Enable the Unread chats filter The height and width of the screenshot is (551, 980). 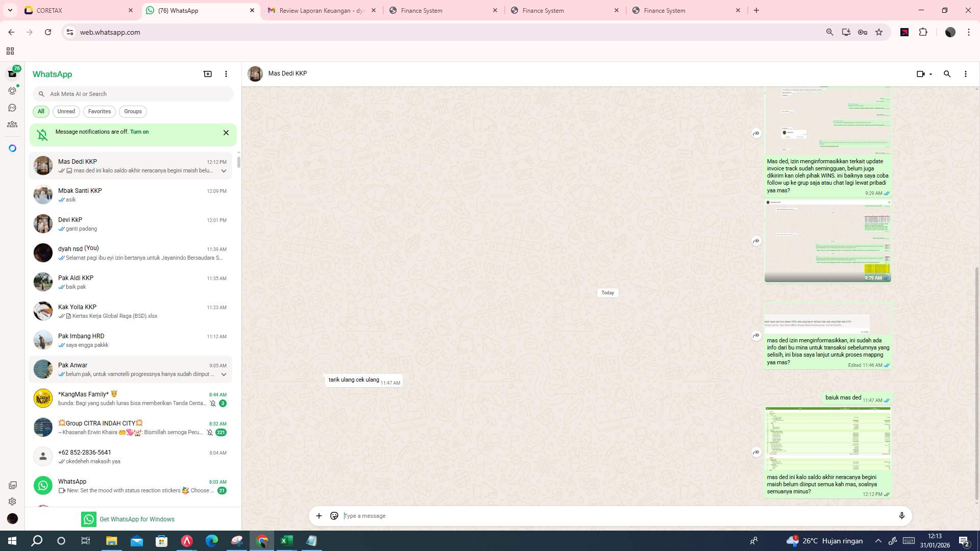click(x=66, y=111)
